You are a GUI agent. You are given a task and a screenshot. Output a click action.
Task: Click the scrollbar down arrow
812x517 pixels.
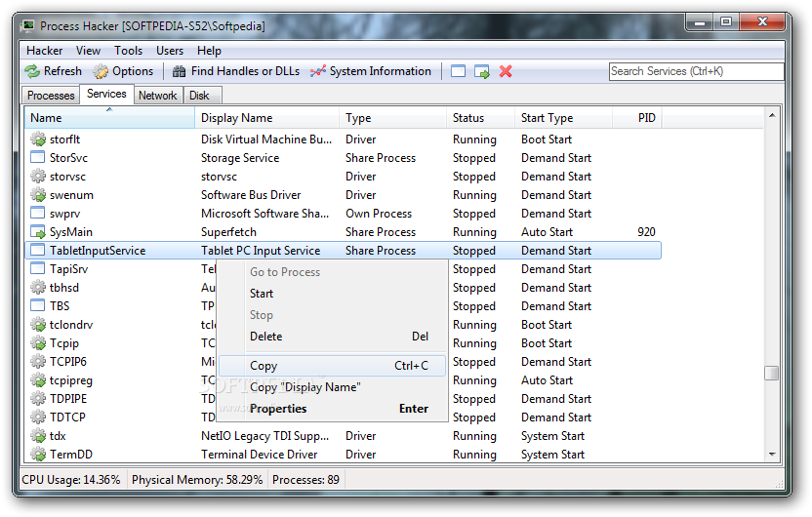[x=772, y=455]
